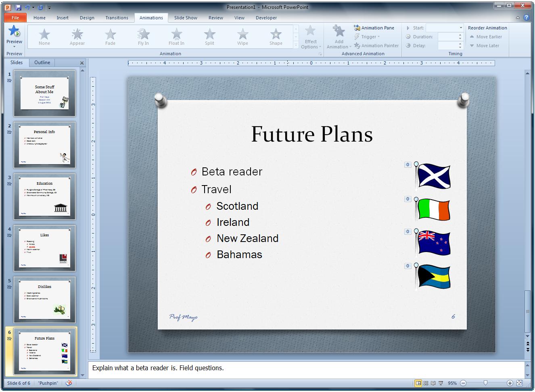Select the Animation Painter tool

tap(376, 46)
